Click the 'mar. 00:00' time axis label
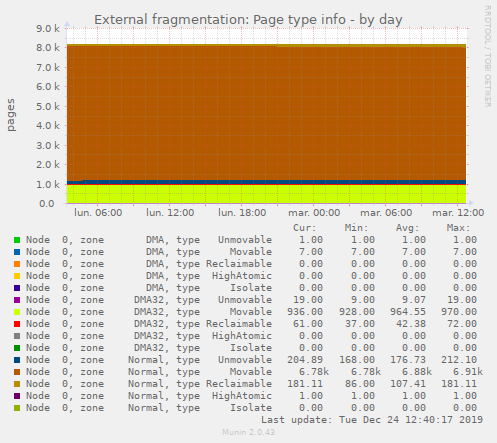The height and width of the screenshot is (443, 497). 314,213
